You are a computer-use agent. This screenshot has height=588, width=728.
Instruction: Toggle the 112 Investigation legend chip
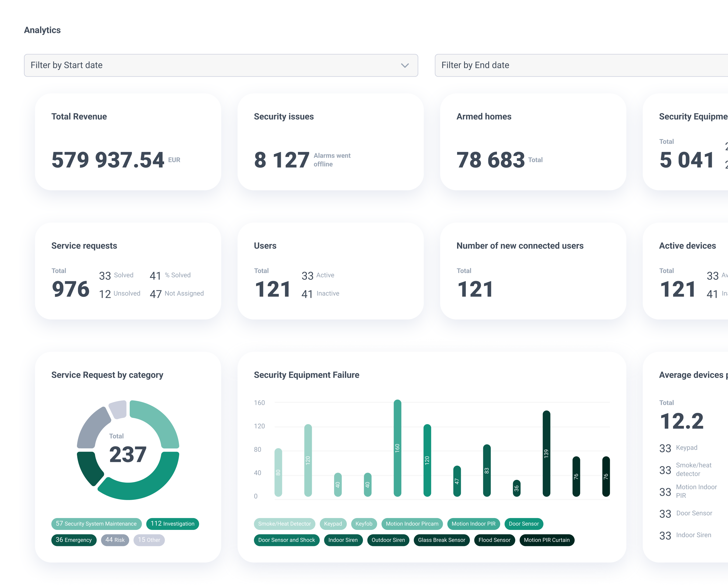click(x=172, y=524)
